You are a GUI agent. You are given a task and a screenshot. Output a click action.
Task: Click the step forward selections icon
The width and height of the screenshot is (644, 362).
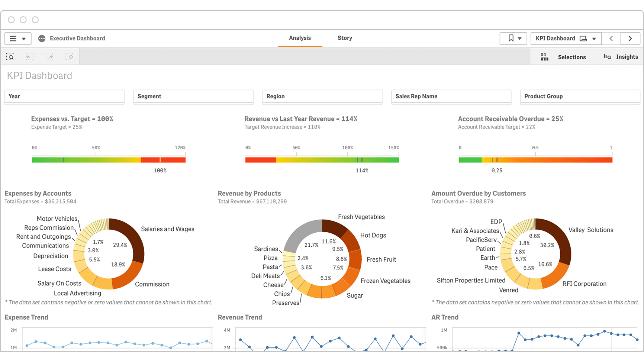pos(49,57)
